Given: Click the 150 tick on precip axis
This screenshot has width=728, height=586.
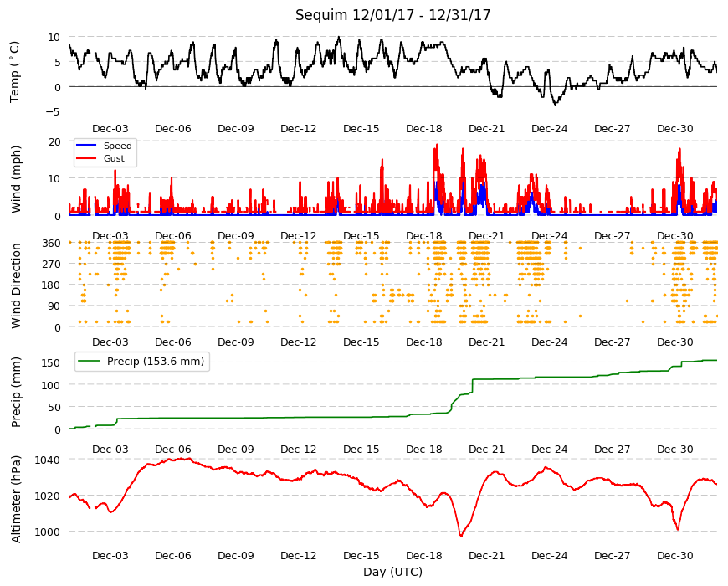Looking at the screenshot, I should click(x=50, y=362).
